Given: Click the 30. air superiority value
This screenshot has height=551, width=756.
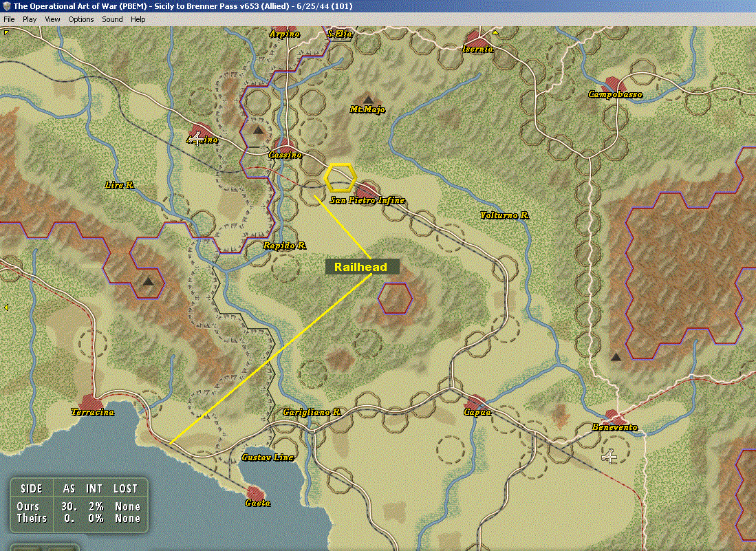Looking at the screenshot, I should pyautogui.click(x=69, y=507).
